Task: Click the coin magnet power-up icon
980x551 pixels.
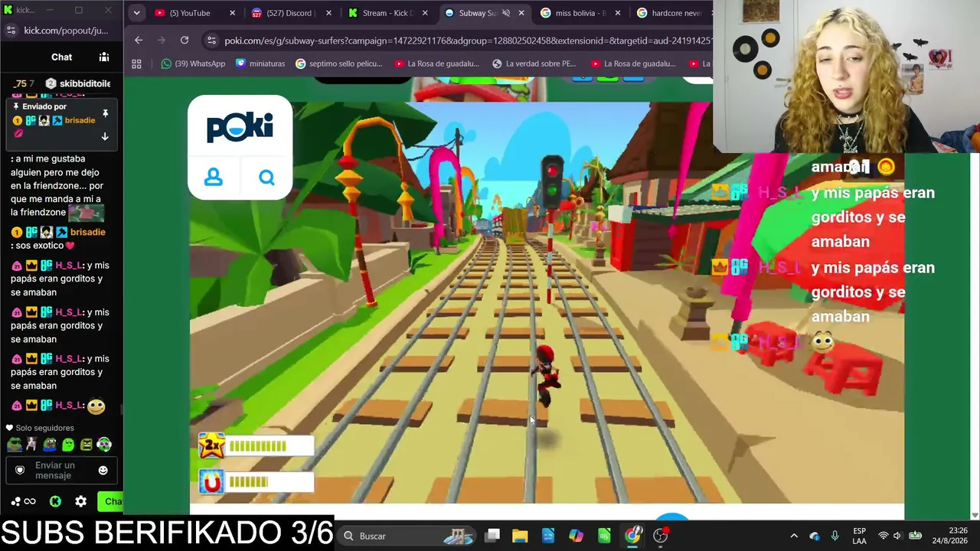Action: click(211, 481)
